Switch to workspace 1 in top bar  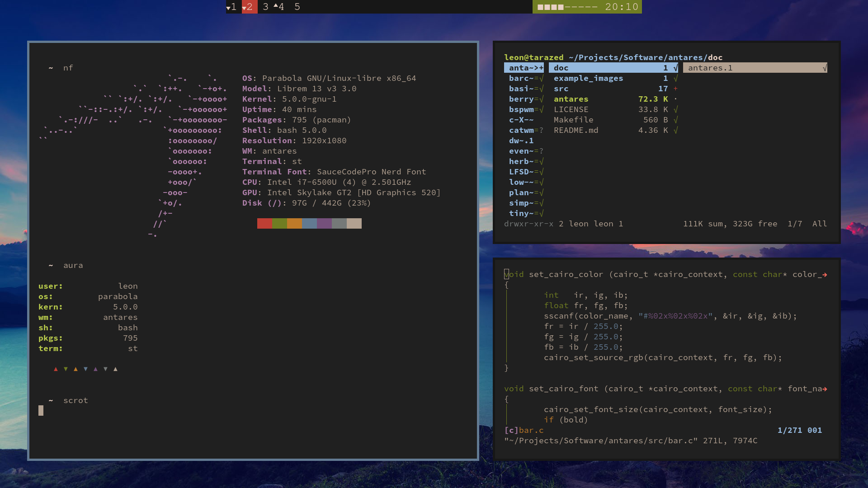click(x=232, y=7)
